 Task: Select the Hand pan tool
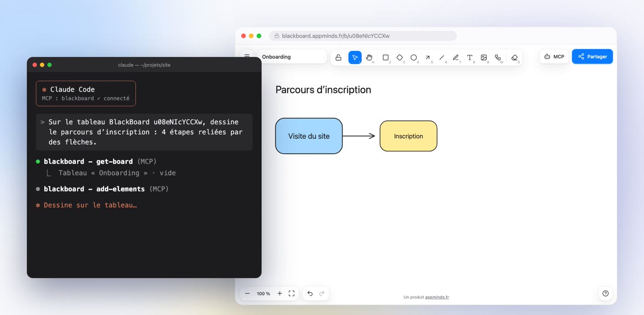point(369,57)
